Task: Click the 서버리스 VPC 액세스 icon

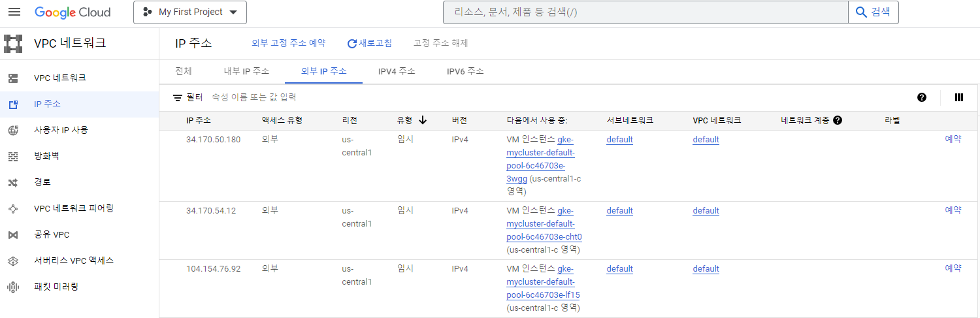Action: 12,261
